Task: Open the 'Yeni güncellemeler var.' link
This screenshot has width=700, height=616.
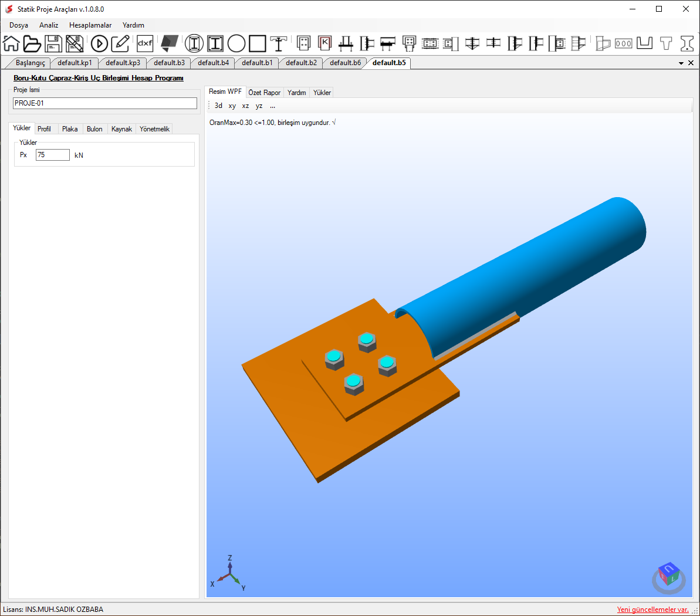Action: coord(652,610)
